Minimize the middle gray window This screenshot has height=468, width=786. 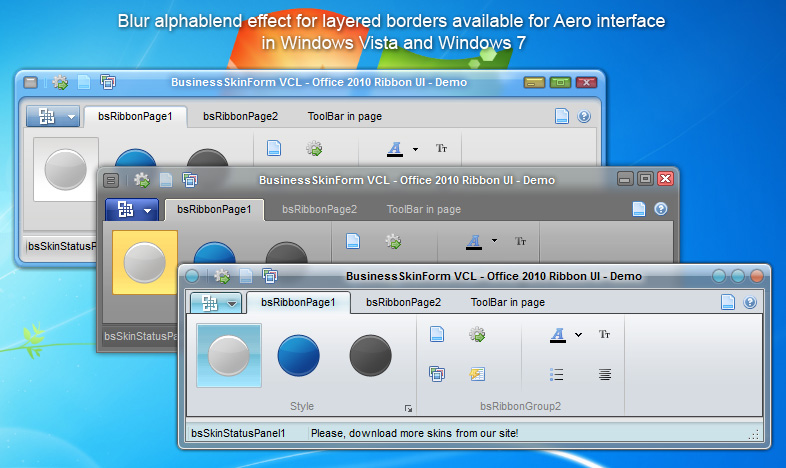click(625, 178)
